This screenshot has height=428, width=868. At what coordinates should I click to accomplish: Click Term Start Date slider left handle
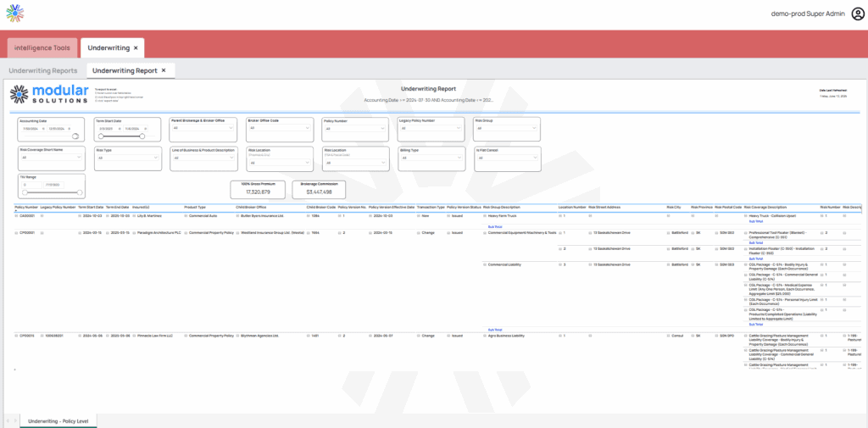[101, 136]
